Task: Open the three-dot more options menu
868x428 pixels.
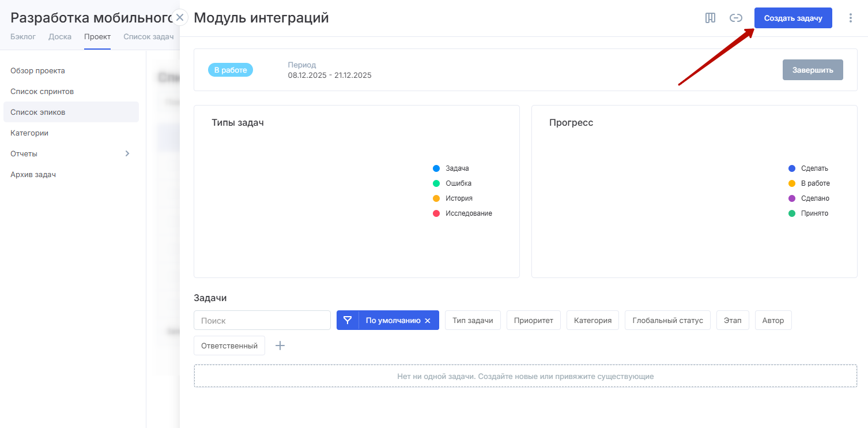Action: click(x=850, y=18)
